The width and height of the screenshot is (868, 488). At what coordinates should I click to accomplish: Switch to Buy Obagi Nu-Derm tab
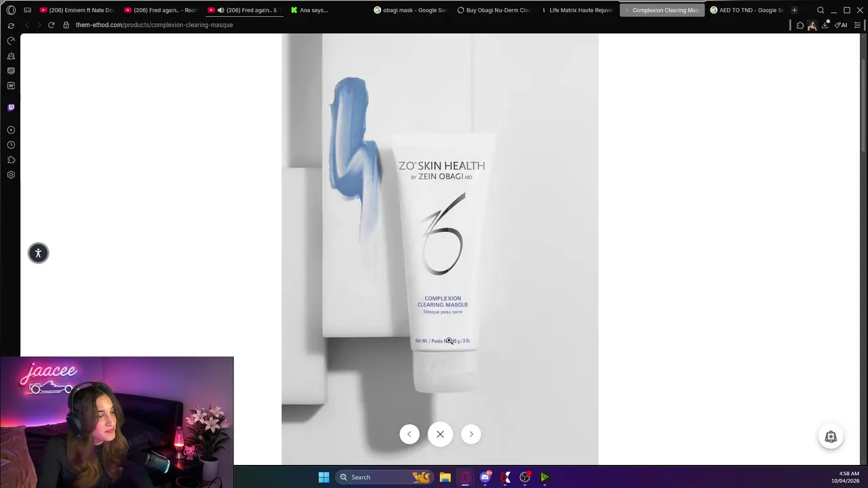pos(494,10)
